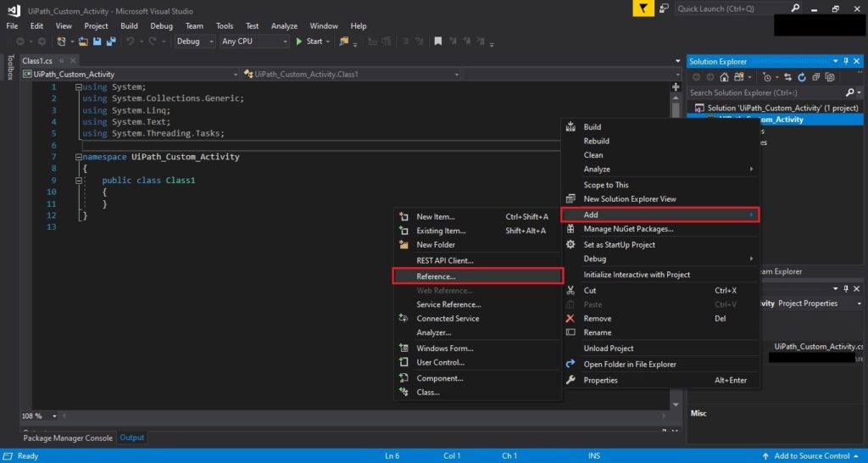Click the Navigate Backward arrow in toolbar
Screen dimensions: 868x463
click(x=20, y=42)
